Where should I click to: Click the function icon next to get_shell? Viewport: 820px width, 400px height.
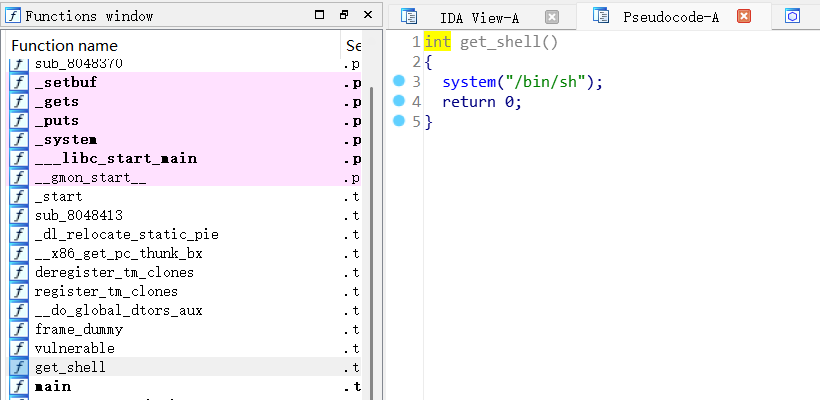[18, 367]
